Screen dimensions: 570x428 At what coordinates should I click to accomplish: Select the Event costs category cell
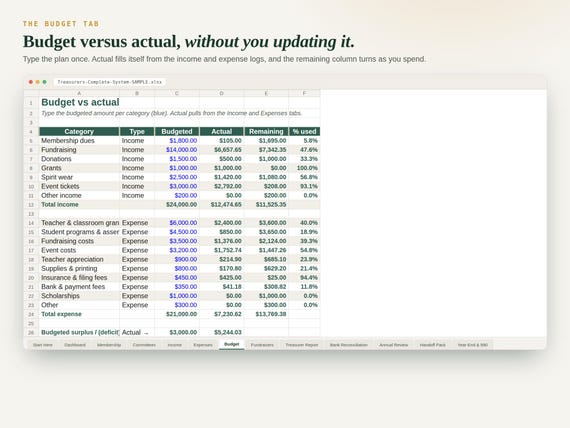click(79, 250)
